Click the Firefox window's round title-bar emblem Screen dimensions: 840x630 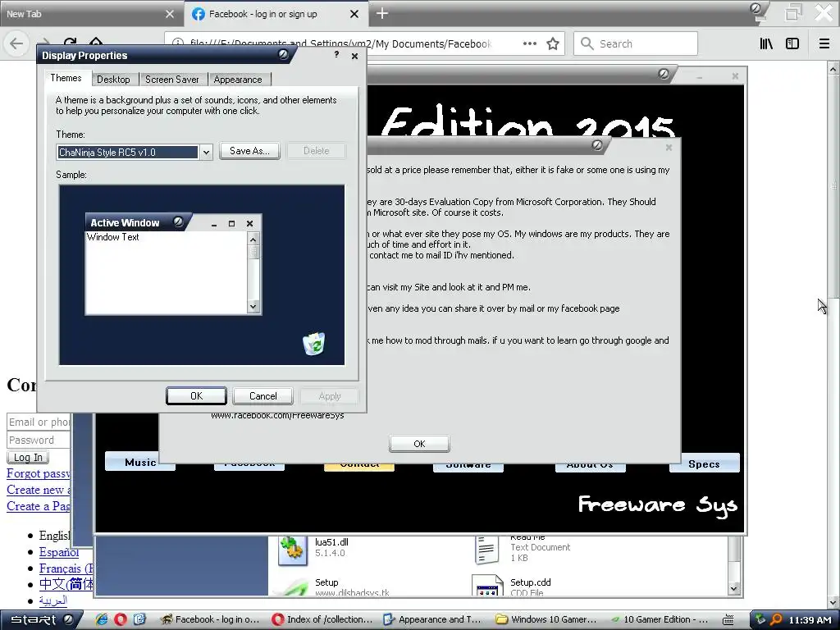(x=756, y=8)
